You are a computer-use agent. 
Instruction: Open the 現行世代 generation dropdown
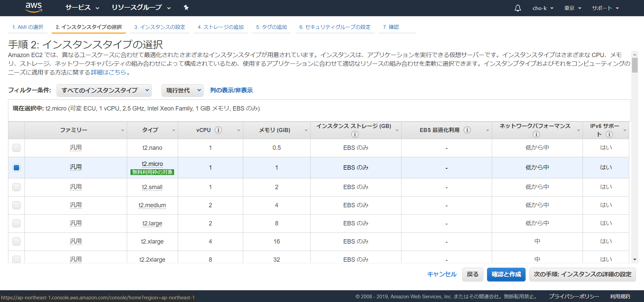pos(182,90)
